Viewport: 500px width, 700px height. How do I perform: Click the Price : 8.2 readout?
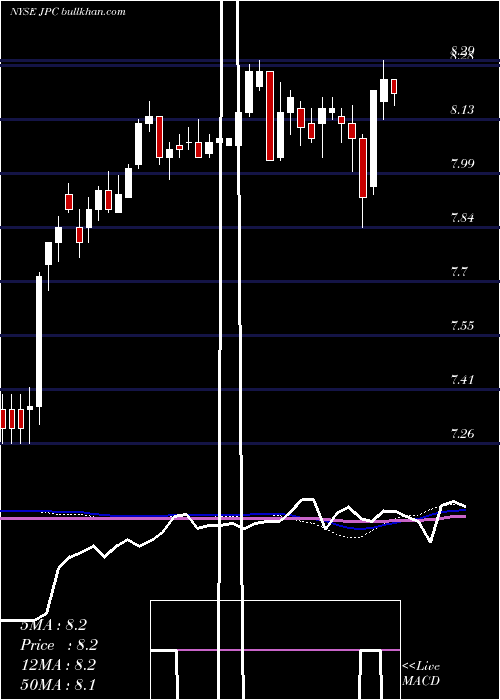pyautogui.click(x=59, y=645)
